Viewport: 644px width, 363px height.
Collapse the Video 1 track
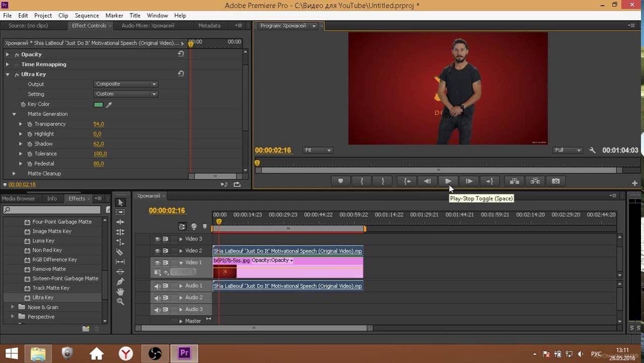[181, 263]
